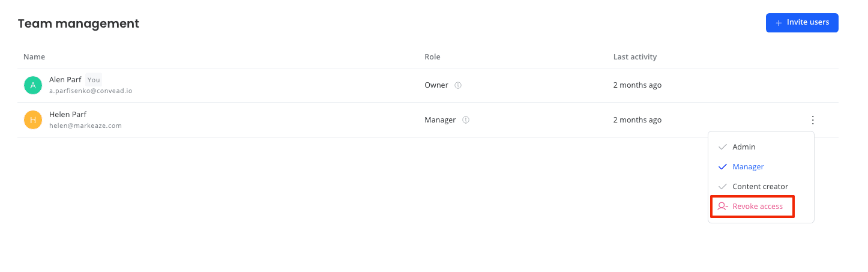
Task: Choose the Content creator role
Action: [x=761, y=187]
